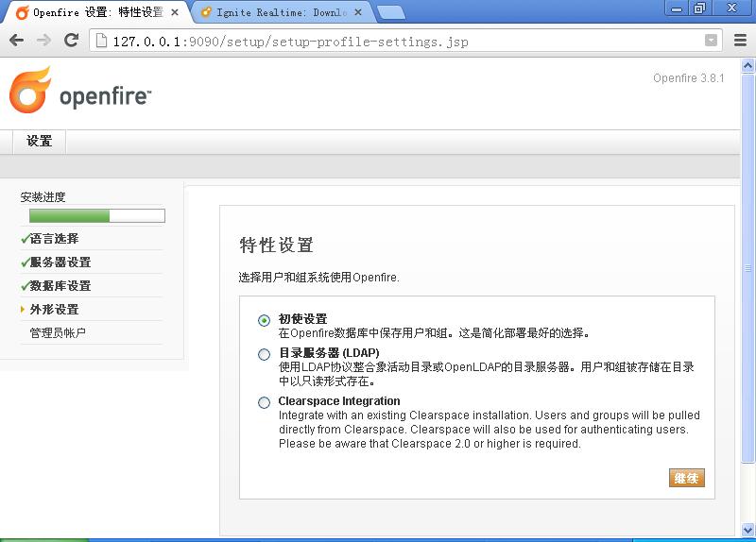The image size is (756, 542).
Task: Click the green checkmark beside 语言选择
Action: (x=26, y=239)
